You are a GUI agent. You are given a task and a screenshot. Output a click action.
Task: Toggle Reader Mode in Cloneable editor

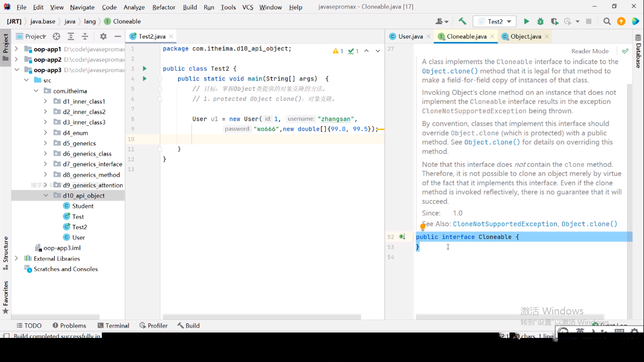click(590, 51)
